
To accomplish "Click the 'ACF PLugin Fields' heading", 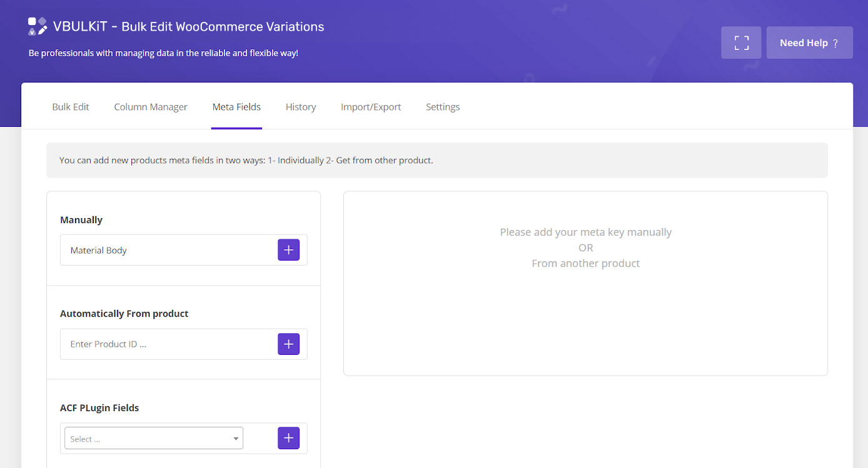I will point(99,408).
